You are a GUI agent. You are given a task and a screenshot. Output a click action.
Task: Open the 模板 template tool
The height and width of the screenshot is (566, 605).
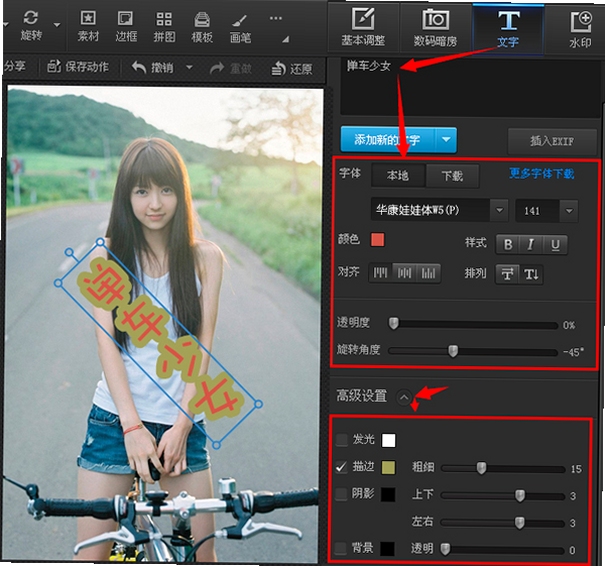pos(202,27)
